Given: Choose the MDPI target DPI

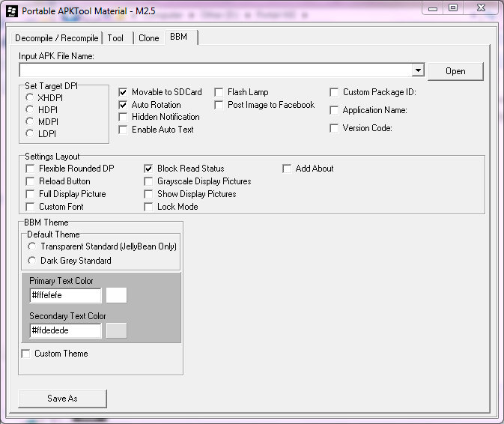Looking at the screenshot, I should pos(29,121).
